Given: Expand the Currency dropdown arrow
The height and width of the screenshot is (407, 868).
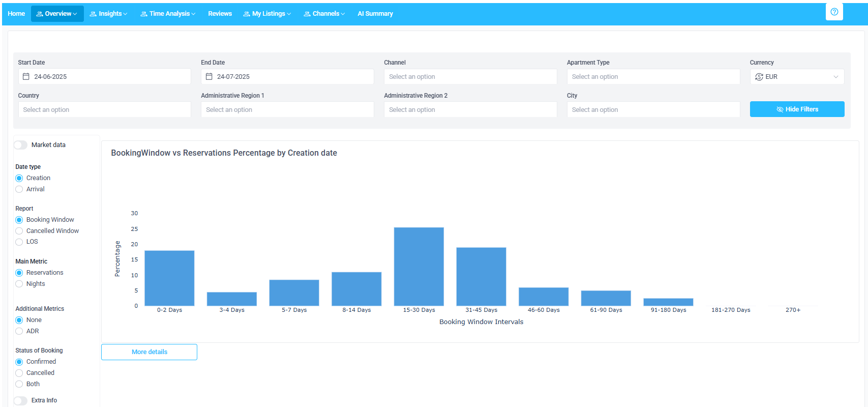Looking at the screenshot, I should coord(835,77).
